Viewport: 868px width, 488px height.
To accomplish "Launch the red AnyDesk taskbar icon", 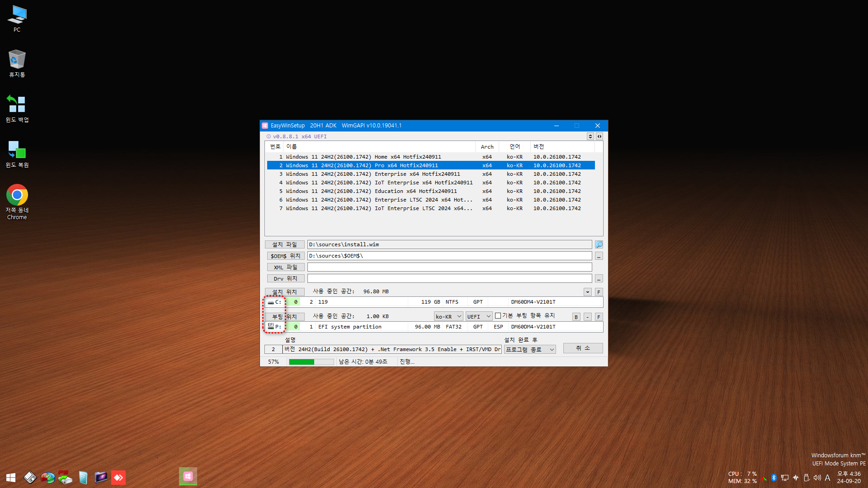I will coord(118,477).
